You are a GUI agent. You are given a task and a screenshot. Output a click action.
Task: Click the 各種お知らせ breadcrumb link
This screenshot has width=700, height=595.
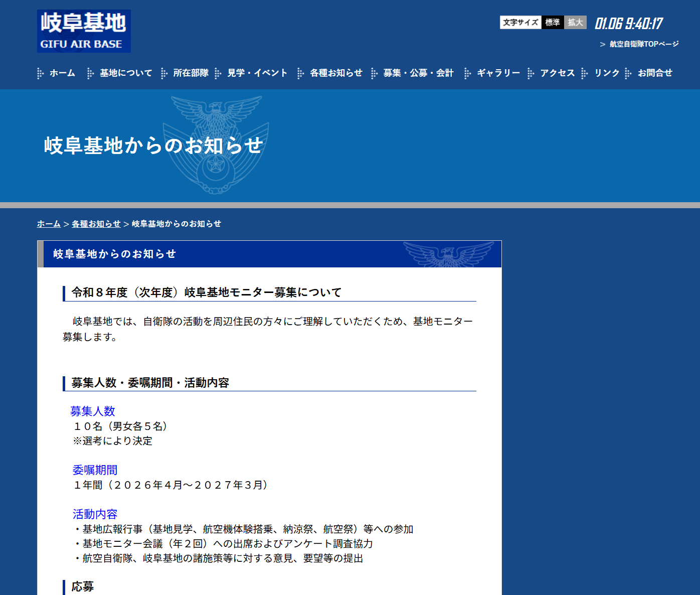(x=96, y=224)
